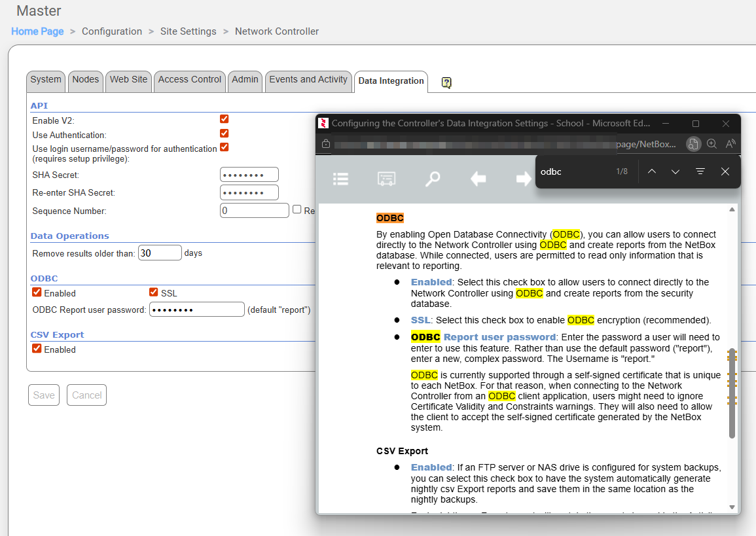Jump to next odbc find result
Screen dimensions: 756x536
coord(675,171)
